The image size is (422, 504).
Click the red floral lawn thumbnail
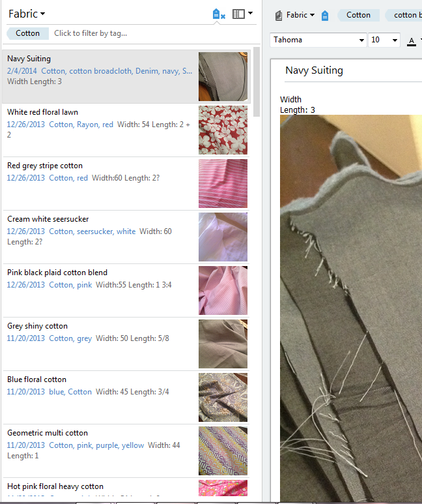click(223, 130)
